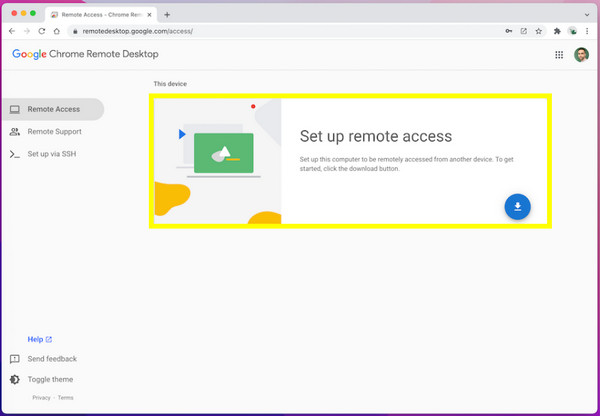Click the Google Chrome Remote Desktop logo

point(85,54)
